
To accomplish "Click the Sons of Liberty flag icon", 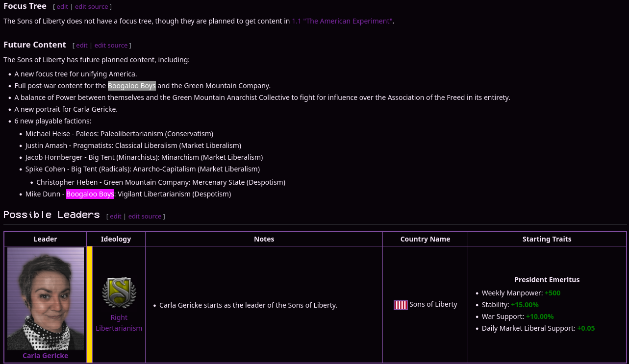I will (401, 305).
